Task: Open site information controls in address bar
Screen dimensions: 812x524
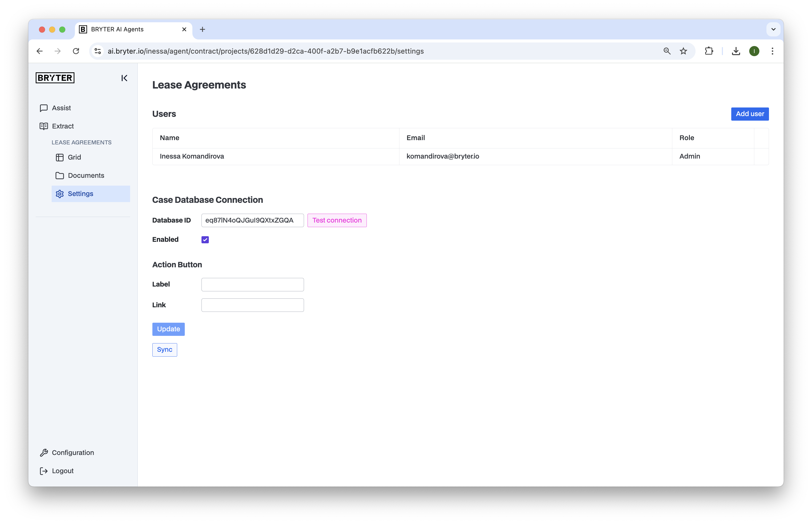Action: pos(98,51)
